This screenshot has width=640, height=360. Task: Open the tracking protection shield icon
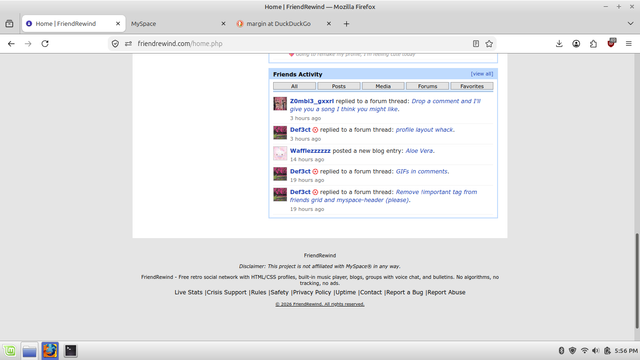coord(115,44)
